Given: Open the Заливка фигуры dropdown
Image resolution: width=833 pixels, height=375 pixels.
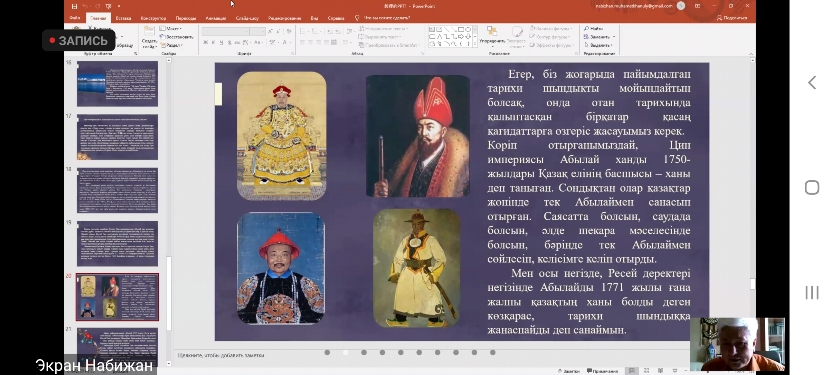Looking at the screenshot, I should click(552, 29).
